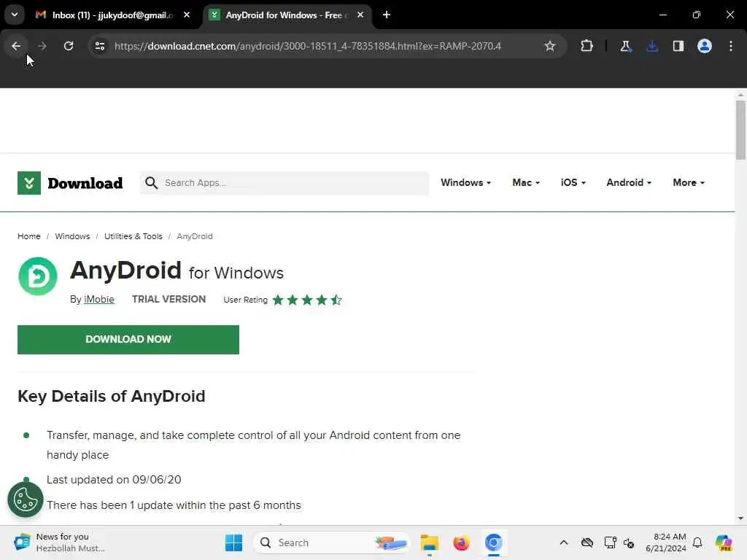Viewport: 747px width, 560px height.
Task: Open the Windows Start menu
Action: pos(233,542)
